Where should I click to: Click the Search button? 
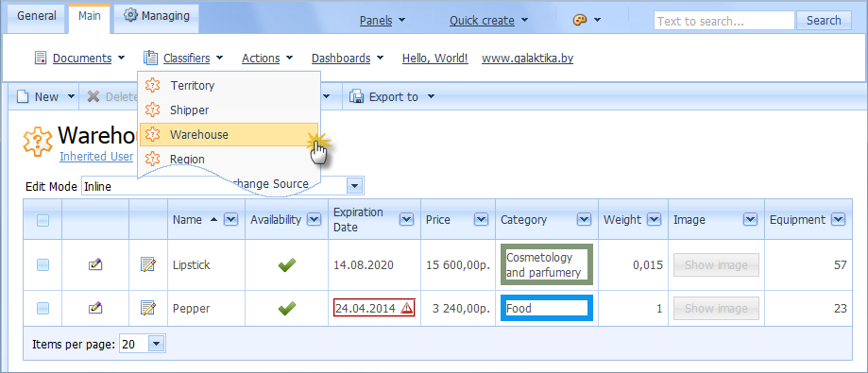(x=824, y=21)
